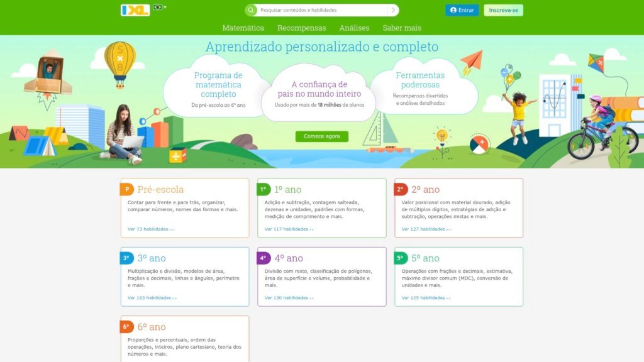Viewport: 644px width, 362px height.
Task: Click the green search magnifier icon
Action: (x=251, y=10)
